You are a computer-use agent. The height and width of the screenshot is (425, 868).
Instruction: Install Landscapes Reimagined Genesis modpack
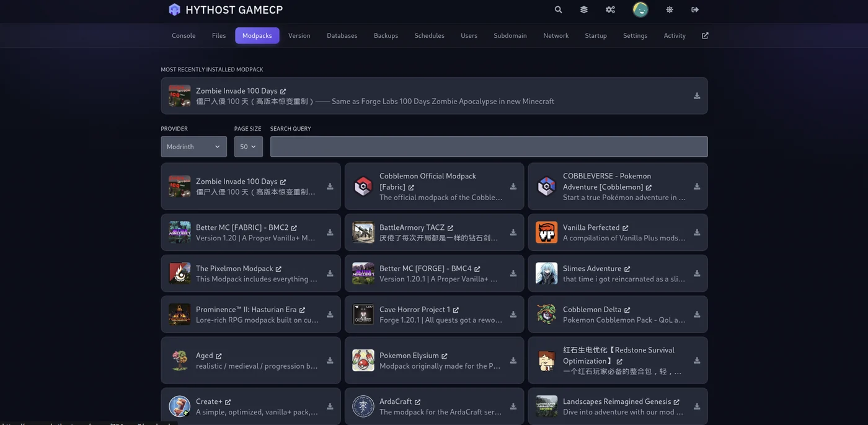697,406
